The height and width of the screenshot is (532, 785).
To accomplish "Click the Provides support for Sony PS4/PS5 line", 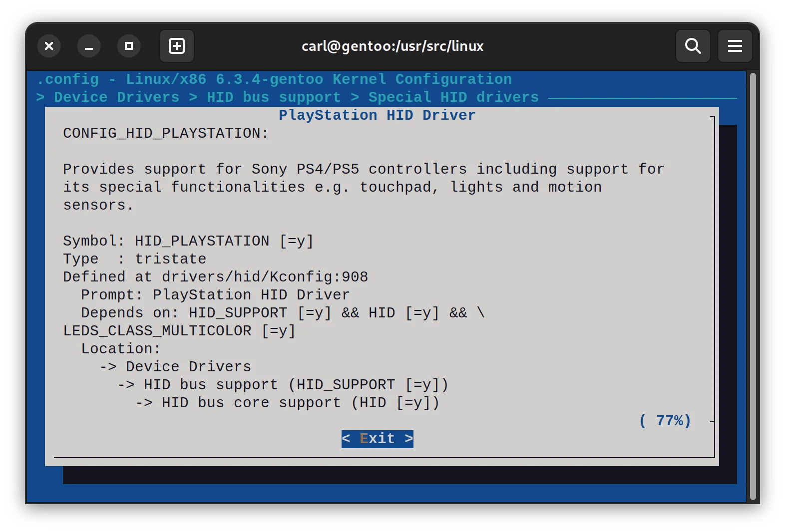I will tap(364, 169).
